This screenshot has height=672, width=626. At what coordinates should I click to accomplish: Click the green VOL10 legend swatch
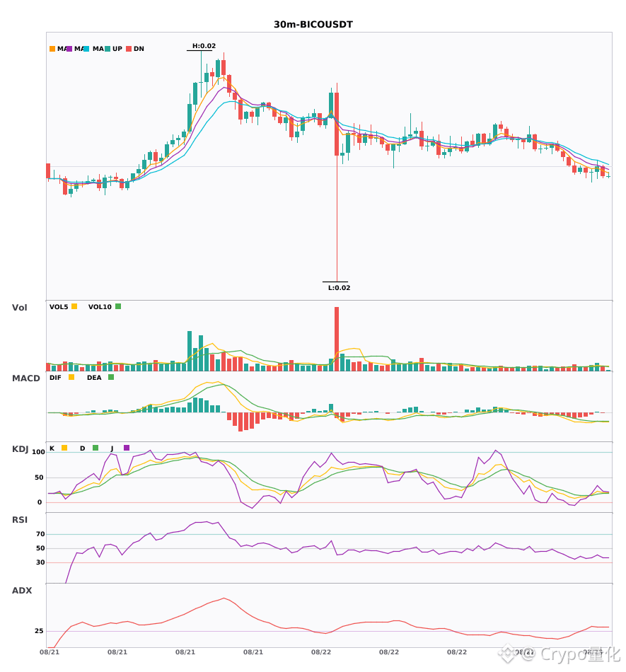118,306
